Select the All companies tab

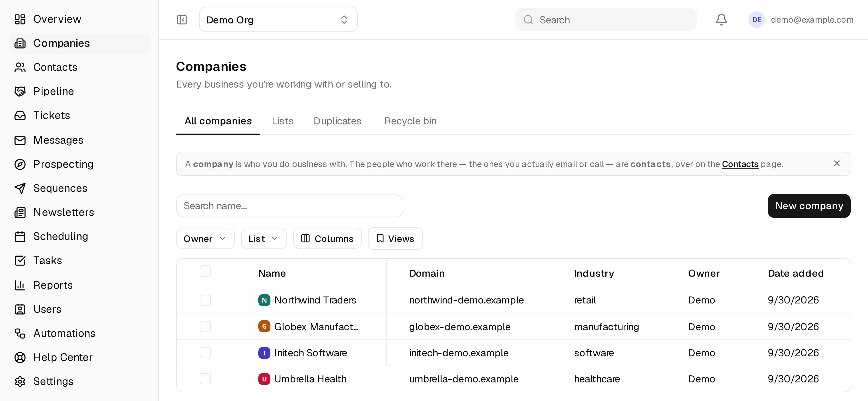pos(218,121)
